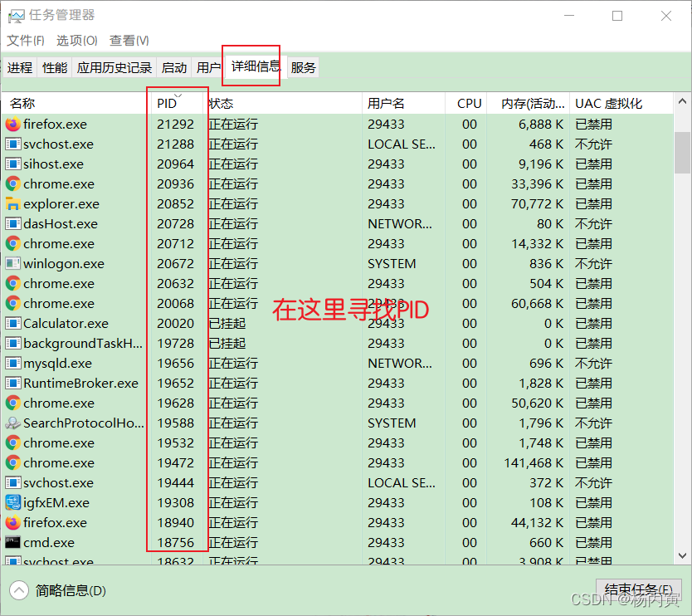The image size is (692, 616).
Task: Open the 查看(V) menu
Action: pos(129,41)
